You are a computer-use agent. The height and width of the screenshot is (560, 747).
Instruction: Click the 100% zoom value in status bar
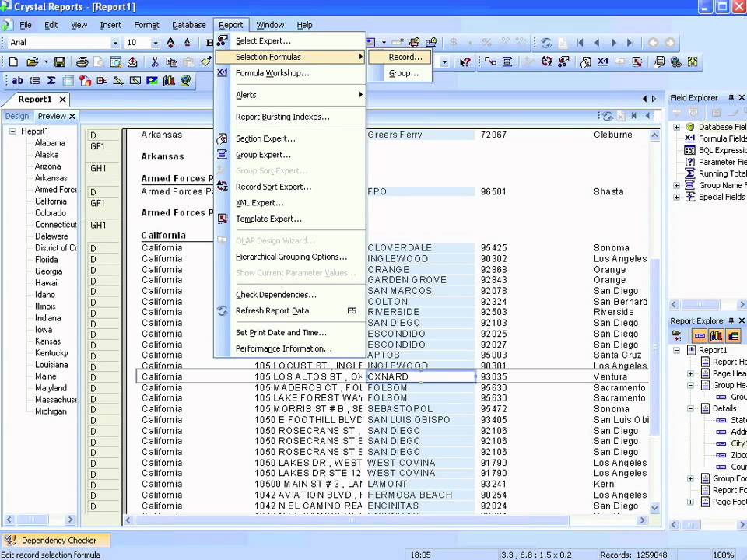(723, 555)
